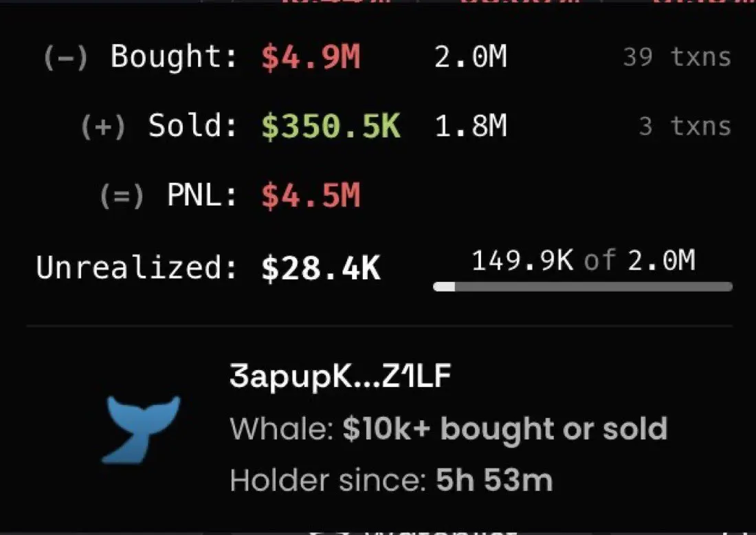Click the Whale: $10k+ bought or sold label
The image size is (756, 535).
449,428
